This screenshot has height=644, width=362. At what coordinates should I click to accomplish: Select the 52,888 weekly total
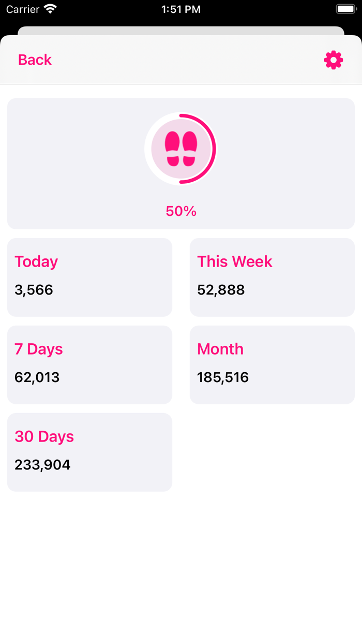(x=221, y=290)
